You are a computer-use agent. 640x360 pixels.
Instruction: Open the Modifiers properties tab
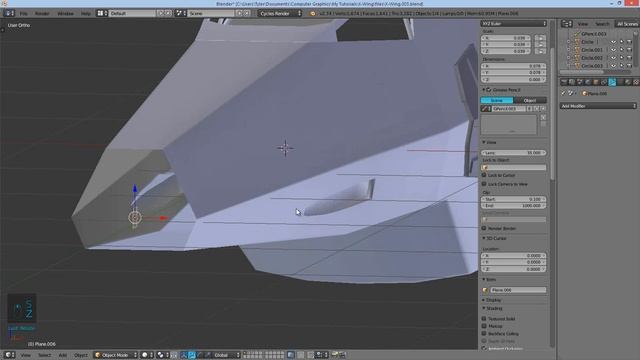[x=612, y=82]
